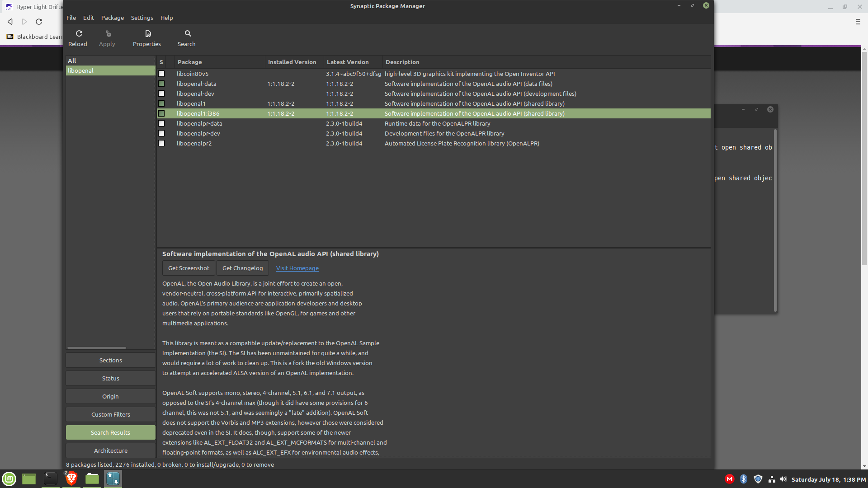Select the All entry in the filter list
868x488 pixels.
click(x=110, y=61)
